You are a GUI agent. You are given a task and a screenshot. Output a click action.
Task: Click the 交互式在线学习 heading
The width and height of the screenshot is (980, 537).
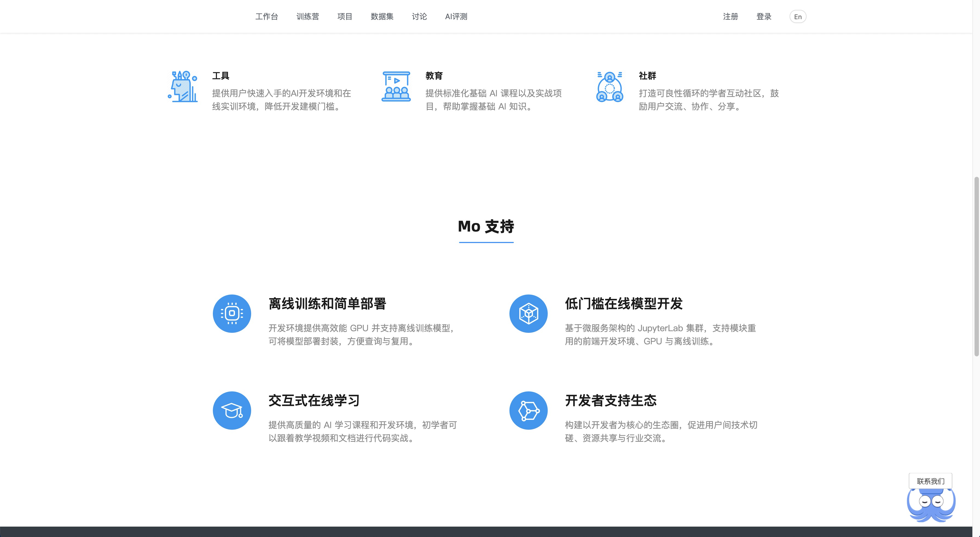[314, 400]
